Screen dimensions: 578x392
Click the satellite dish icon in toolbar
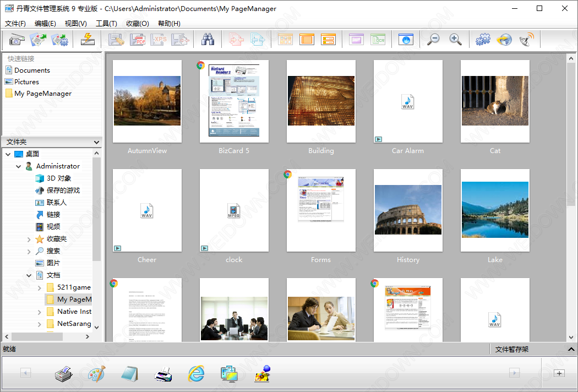tap(526, 39)
